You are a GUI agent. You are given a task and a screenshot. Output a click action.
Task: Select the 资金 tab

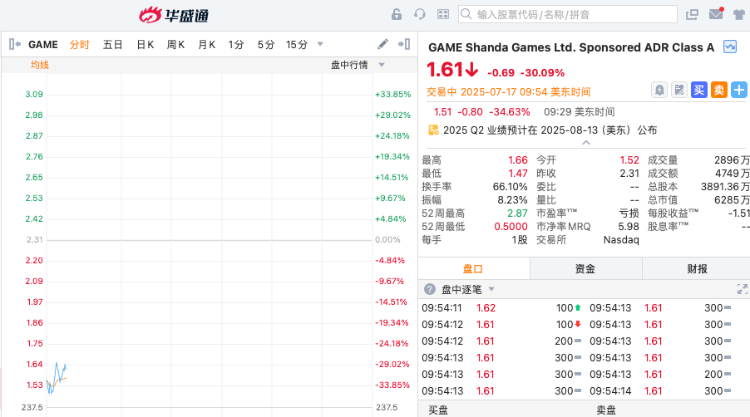(585, 269)
